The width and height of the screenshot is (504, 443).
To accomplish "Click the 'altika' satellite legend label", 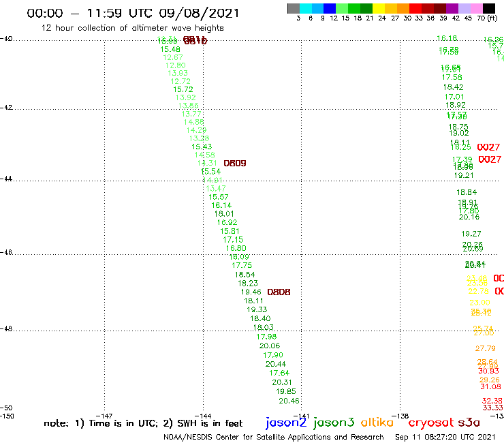I will (x=377, y=423).
